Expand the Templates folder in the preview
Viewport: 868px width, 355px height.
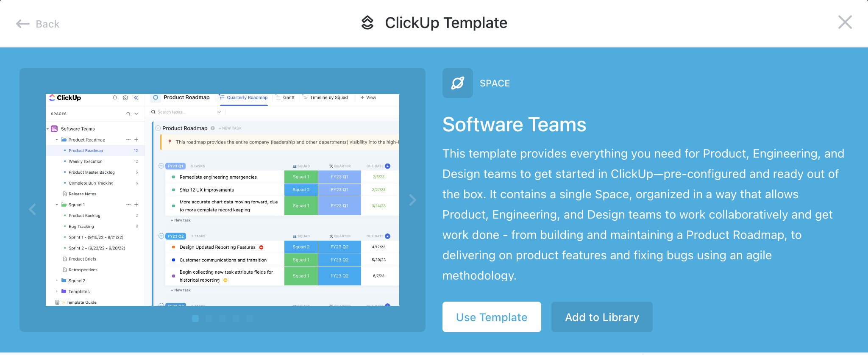click(57, 291)
